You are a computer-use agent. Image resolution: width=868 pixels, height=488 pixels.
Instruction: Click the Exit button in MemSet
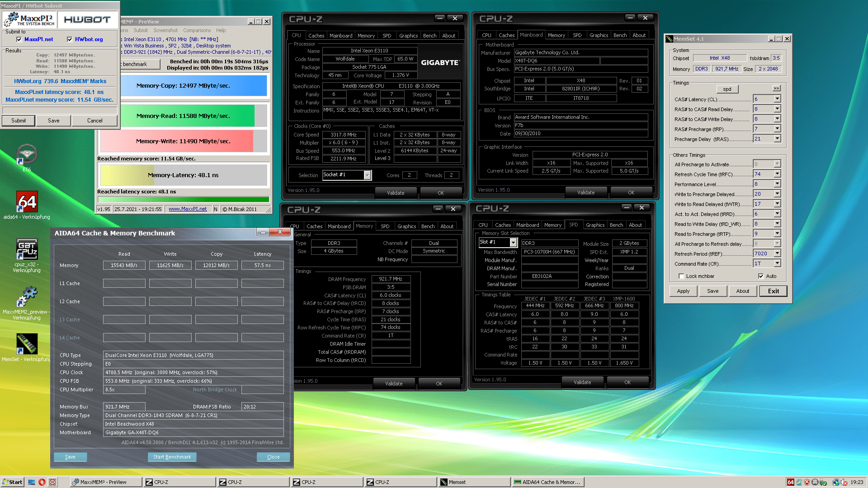pyautogui.click(x=773, y=291)
